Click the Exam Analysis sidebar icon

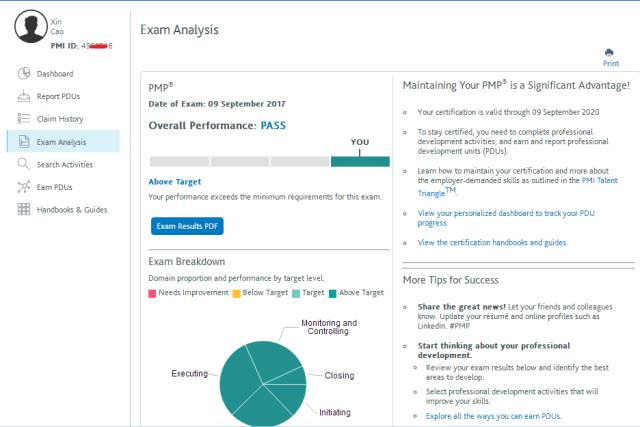[x=24, y=142]
